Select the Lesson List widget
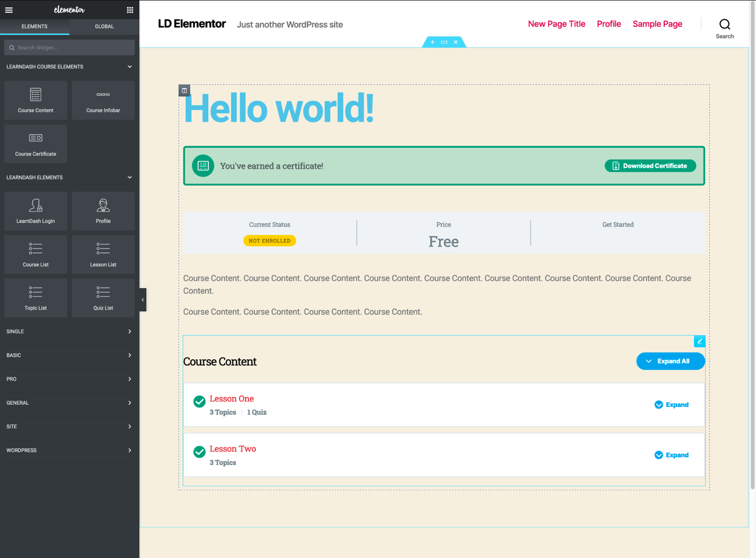This screenshot has width=756, height=558. point(103,254)
